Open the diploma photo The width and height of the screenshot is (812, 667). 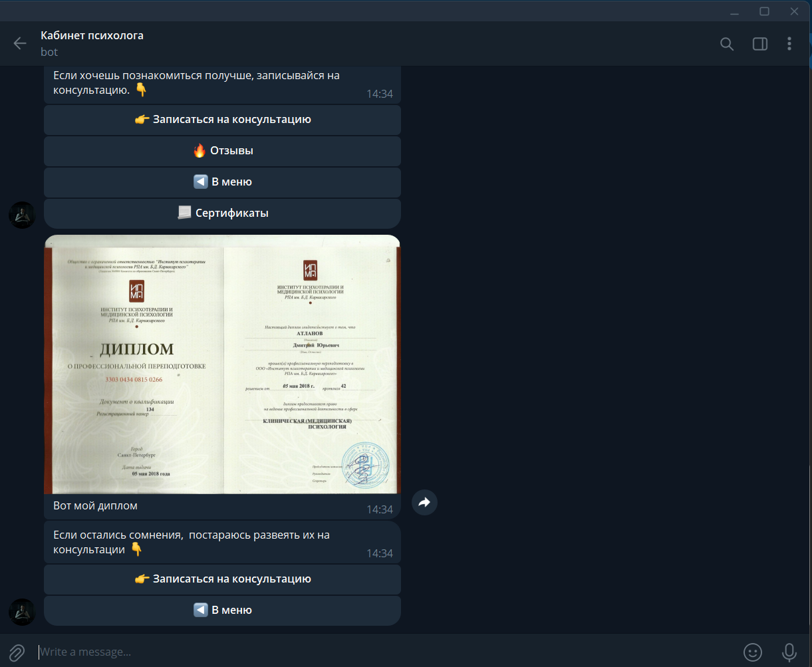[x=223, y=364]
